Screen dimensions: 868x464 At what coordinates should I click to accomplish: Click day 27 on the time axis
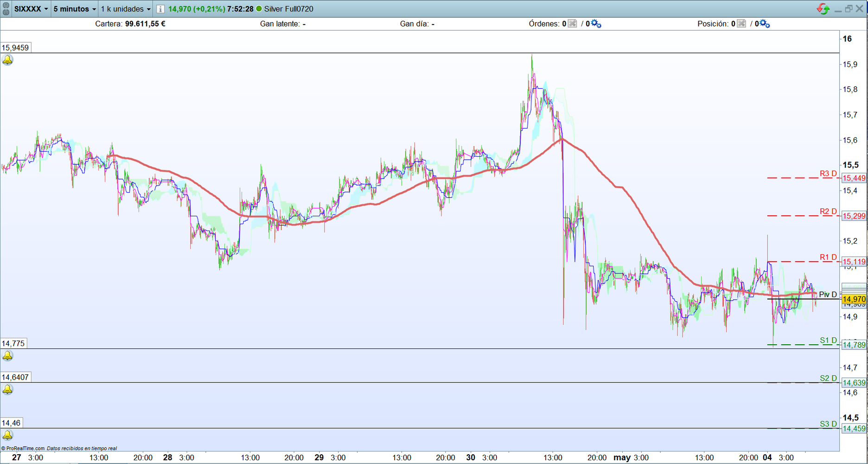click(x=16, y=458)
